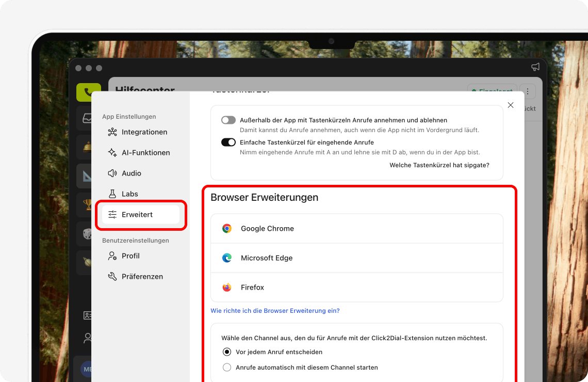Viewport: 588px width, 382px height.
Task: Select the Erweitert settings entry
Action: tap(137, 214)
